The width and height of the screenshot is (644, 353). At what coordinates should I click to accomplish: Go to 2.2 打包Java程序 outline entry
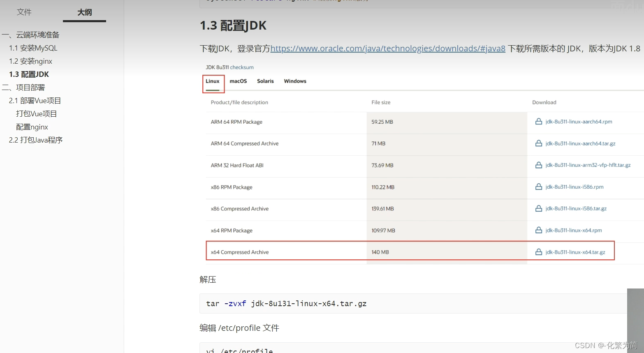point(36,140)
